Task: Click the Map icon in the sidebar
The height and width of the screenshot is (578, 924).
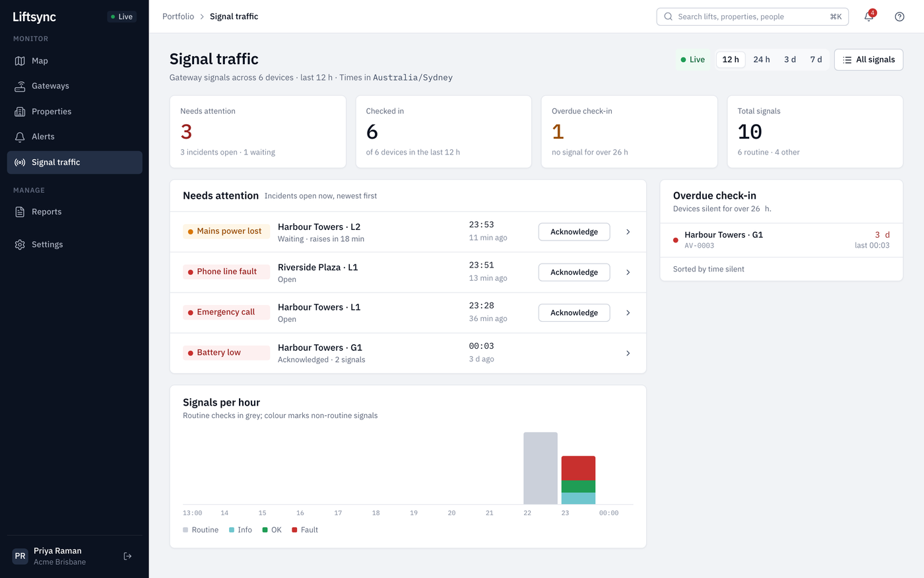Action: (x=20, y=61)
